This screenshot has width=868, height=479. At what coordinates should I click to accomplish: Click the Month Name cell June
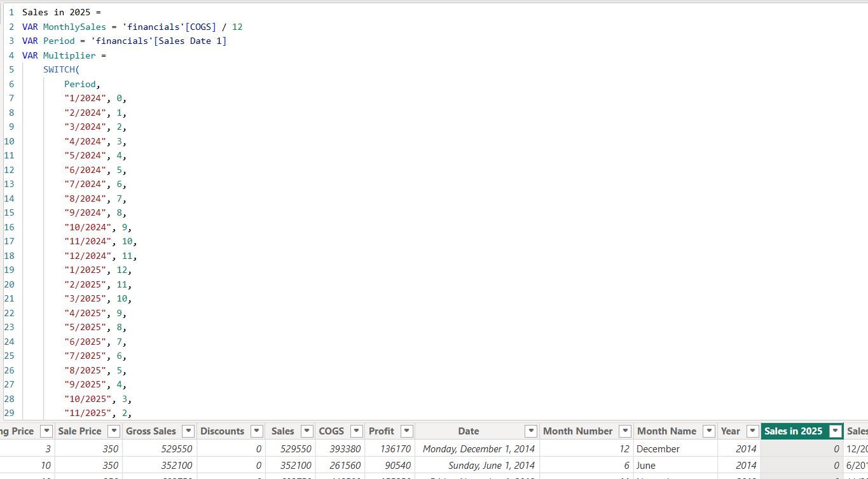(676, 466)
